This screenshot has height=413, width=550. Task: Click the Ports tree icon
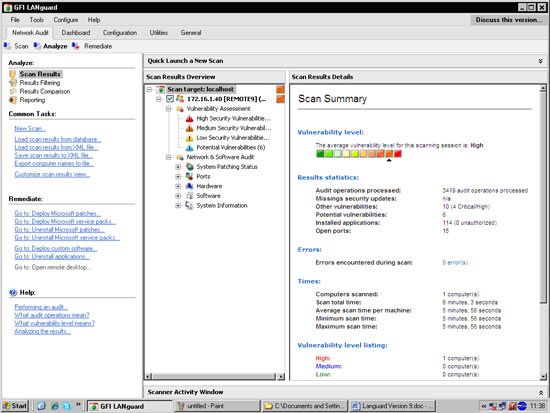coord(189,176)
